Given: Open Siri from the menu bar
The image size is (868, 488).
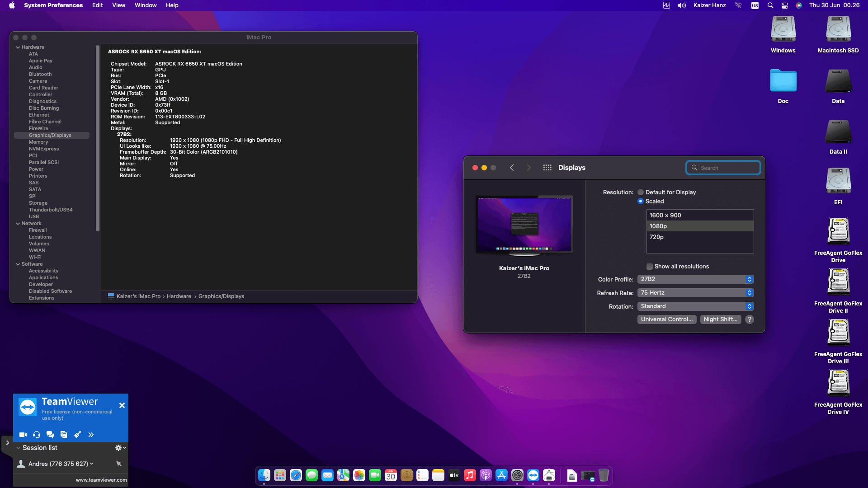Looking at the screenshot, I should click(x=799, y=5).
